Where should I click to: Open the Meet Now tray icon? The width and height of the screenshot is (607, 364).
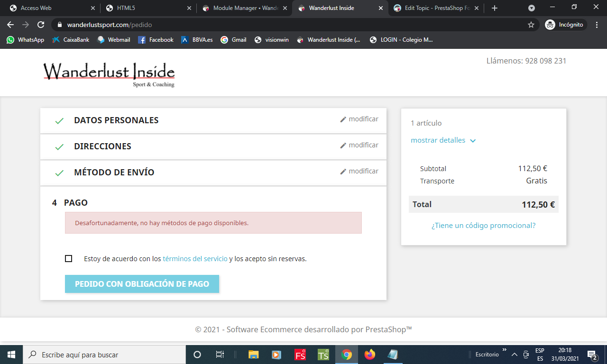(526, 355)
